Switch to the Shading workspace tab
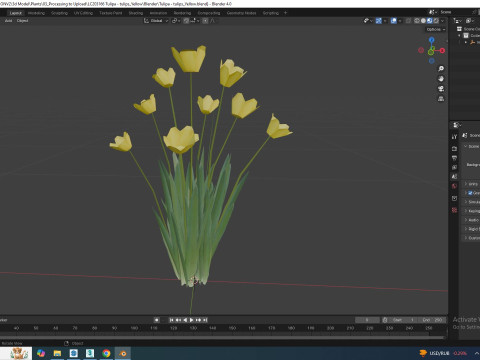Viewport: 480px width, 360px height. click(x=136, y=13)
